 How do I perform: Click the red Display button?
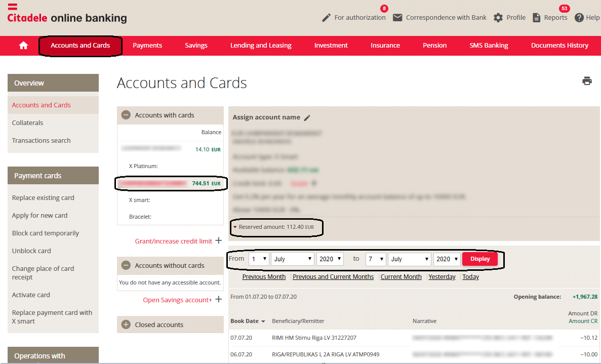(480, 259)
